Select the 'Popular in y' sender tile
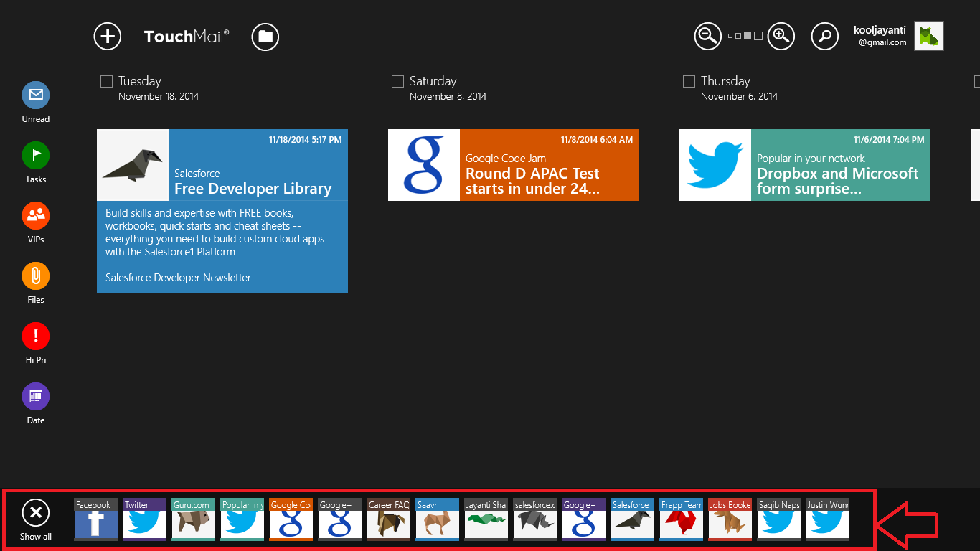This screenshot has height=551, width=980. [x=242, y=519]
